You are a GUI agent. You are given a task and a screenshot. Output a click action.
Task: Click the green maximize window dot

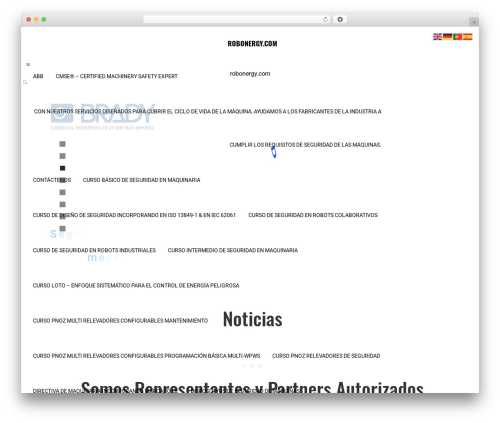(44, 19)
